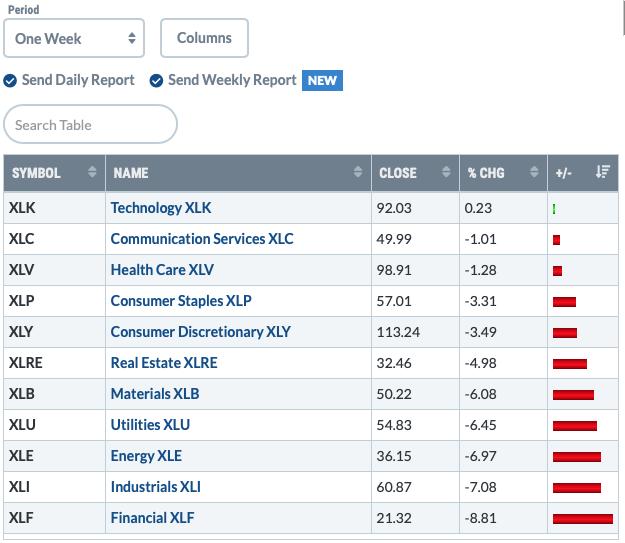Click the +/- column descending sort icon
625x543 pixels.
pos(602,172)
